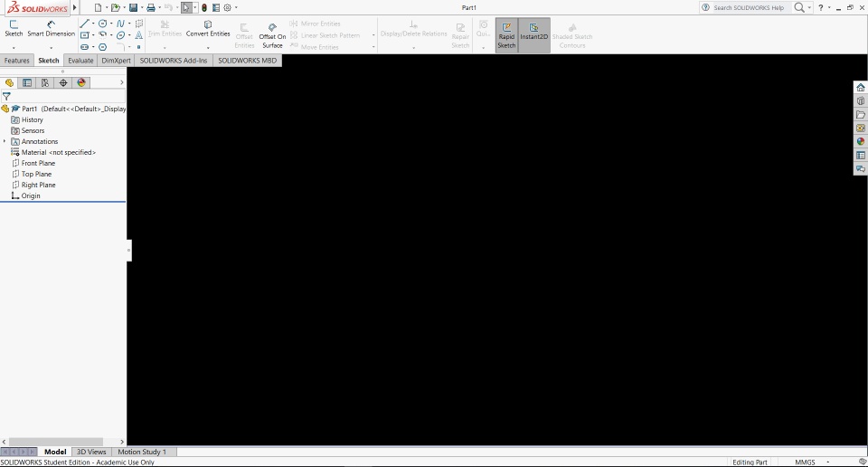Viewport: 868px width, 467px height.
Task: Open Custom Properties icon in task pane
Action: [x=860, y=155]
